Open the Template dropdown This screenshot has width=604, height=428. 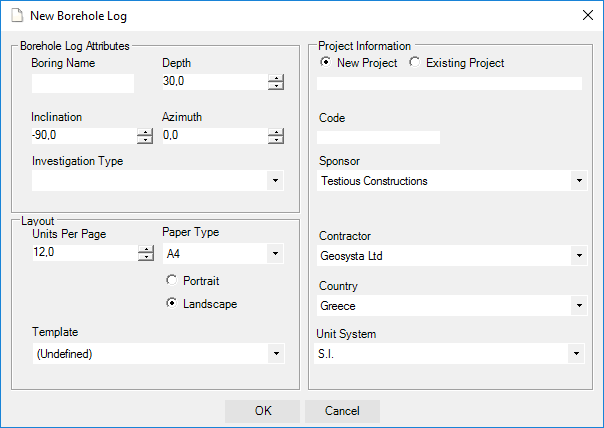click(x=275, y=354)
